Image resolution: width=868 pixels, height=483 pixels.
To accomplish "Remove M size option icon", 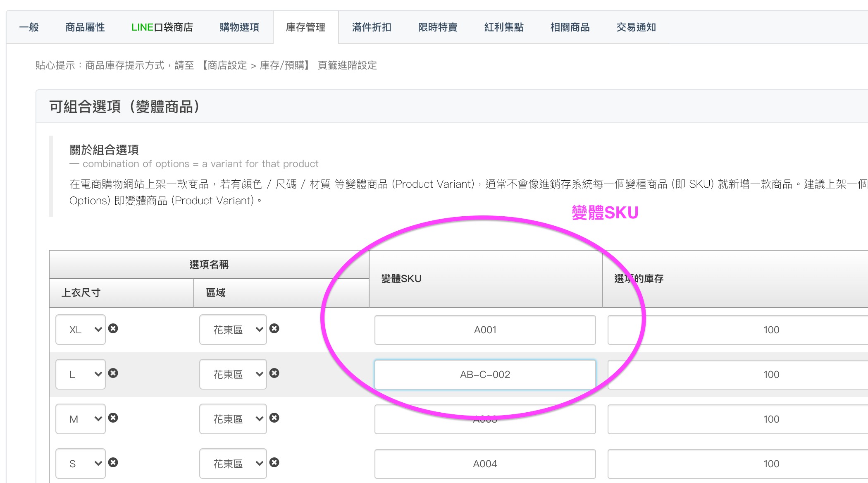I will coord(113,418).
